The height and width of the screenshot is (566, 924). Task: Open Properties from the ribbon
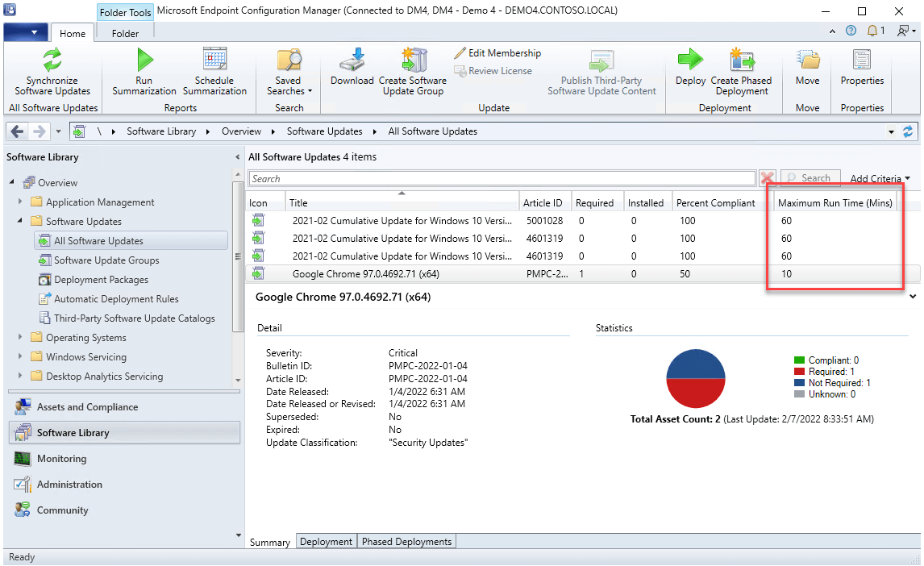click(862, 67)
